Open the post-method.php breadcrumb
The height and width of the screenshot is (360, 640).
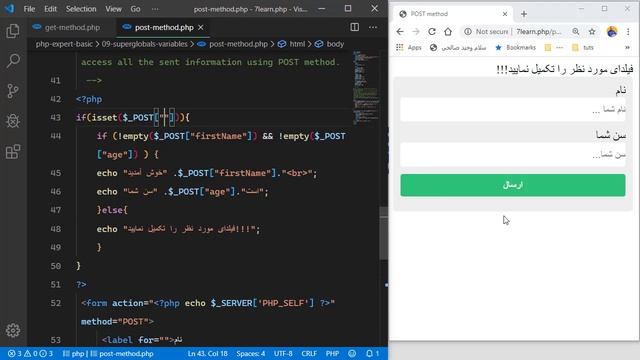pyautogui.click(x=233, y=44)
